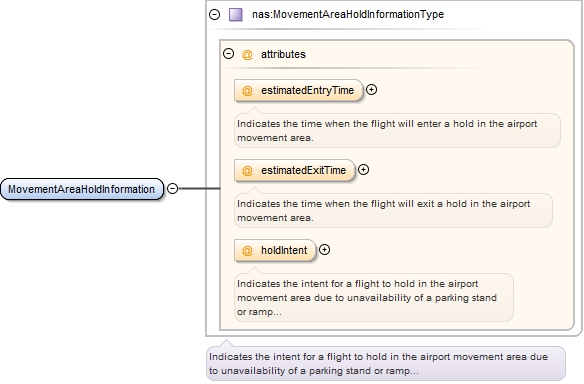This screenshot has height=384, width=584.
Task: Collapse the MovementAreaHoldInformation element minus button
Action: pyautogui.click(x=172, y=188)
